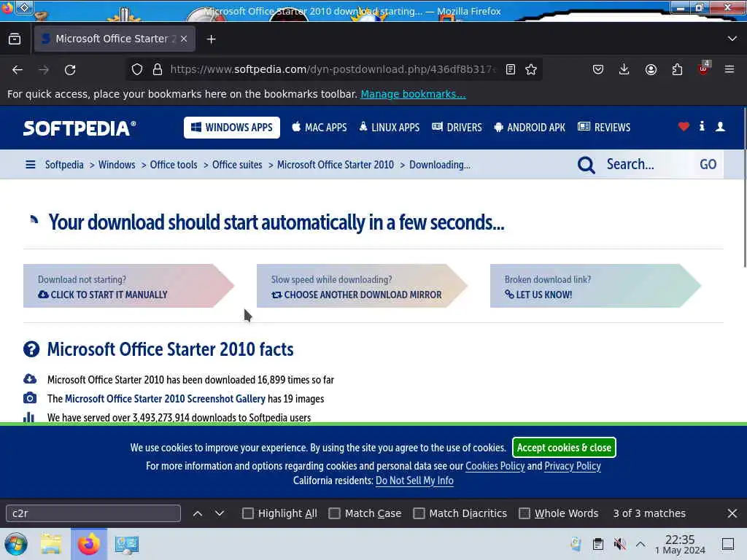The width and height of the screenshot is (747, 560).
Task: Enable Highlight All checkbox
Action: pyautogui.click(x=248, y=513)
